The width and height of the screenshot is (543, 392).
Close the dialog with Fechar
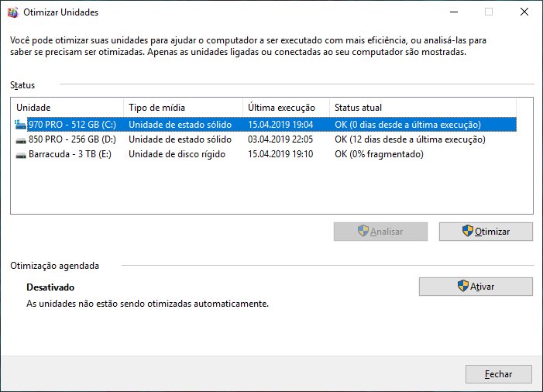pyautogui.click(x=499, y=374)
